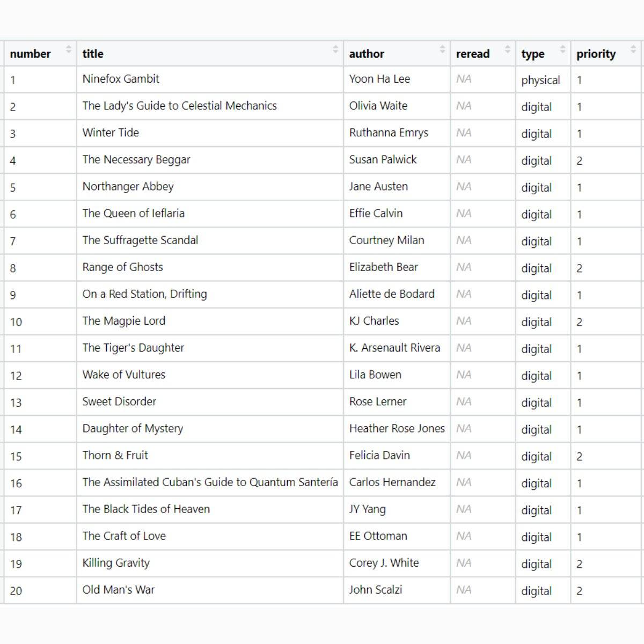Viewport: 644px width, 644px height.
Task: Select the Ninefox Gambit title cell
Action: [x=121, y=79]
